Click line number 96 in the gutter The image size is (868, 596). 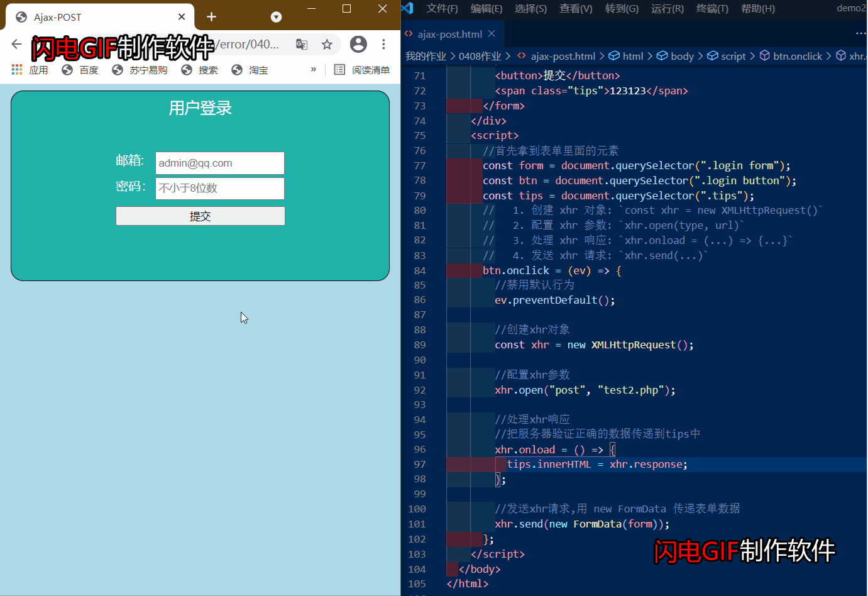click(419, 450)
